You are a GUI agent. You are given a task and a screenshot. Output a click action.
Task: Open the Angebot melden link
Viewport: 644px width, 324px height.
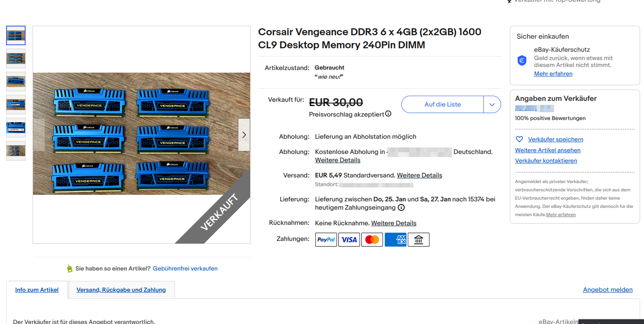click(x=608, y=290)
